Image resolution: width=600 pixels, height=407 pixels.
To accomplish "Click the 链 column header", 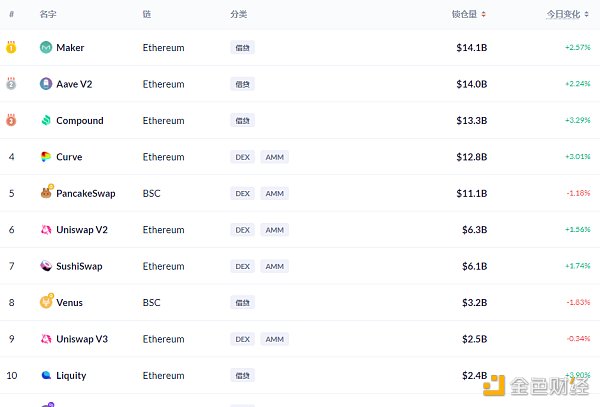I will tap(147, 15).
